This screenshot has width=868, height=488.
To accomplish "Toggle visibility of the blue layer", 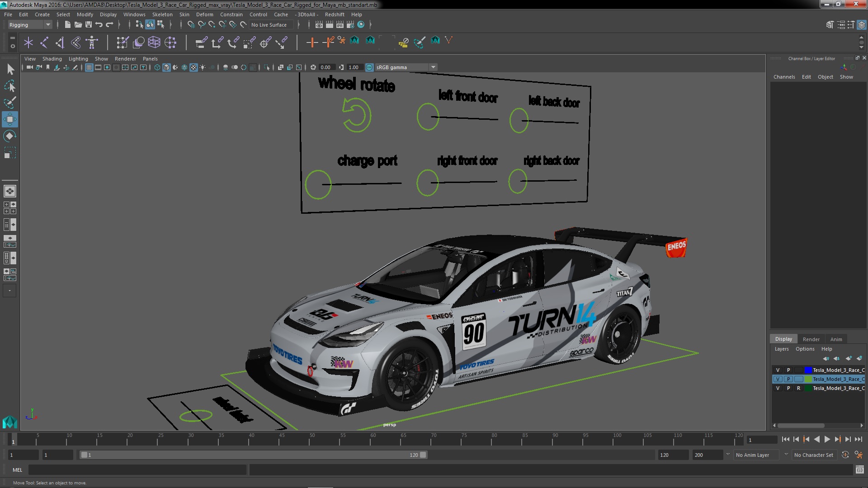I will tap(778, 370).
